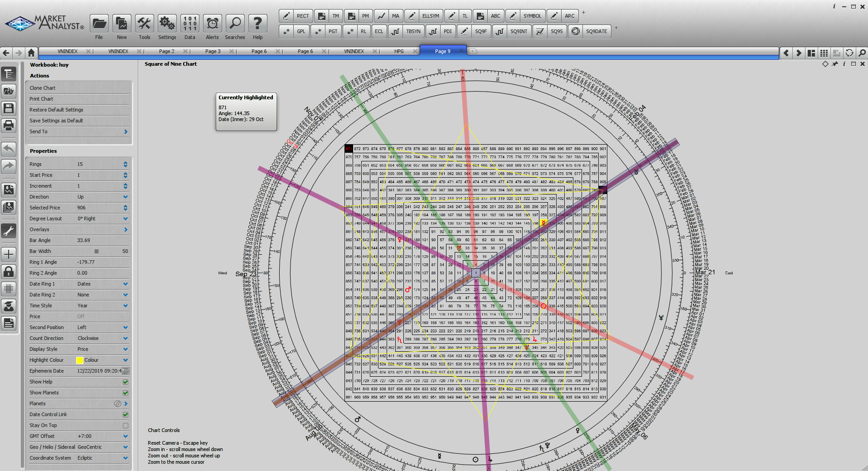Open the Alerts alarm clock tool
868x471 pixels.
coord(212,24)
